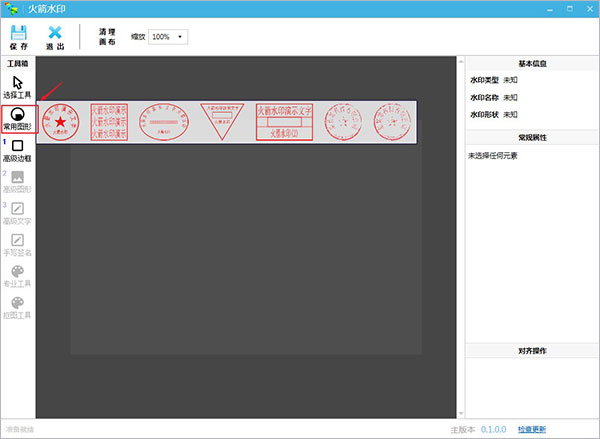Image resolution: width=600 pixels, height=439 pixels.
Task: Open the 缩放 zoom 100% dropdown
Action: pos(168,37)
